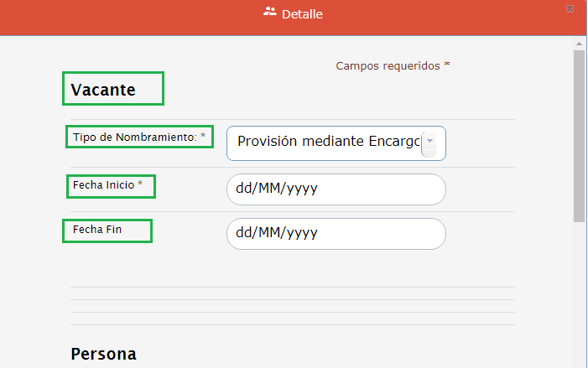Click the empty separator rows above Persona
Image resolution: width=588 pixels, height=368 pixels.
click(x=293, y=306)
